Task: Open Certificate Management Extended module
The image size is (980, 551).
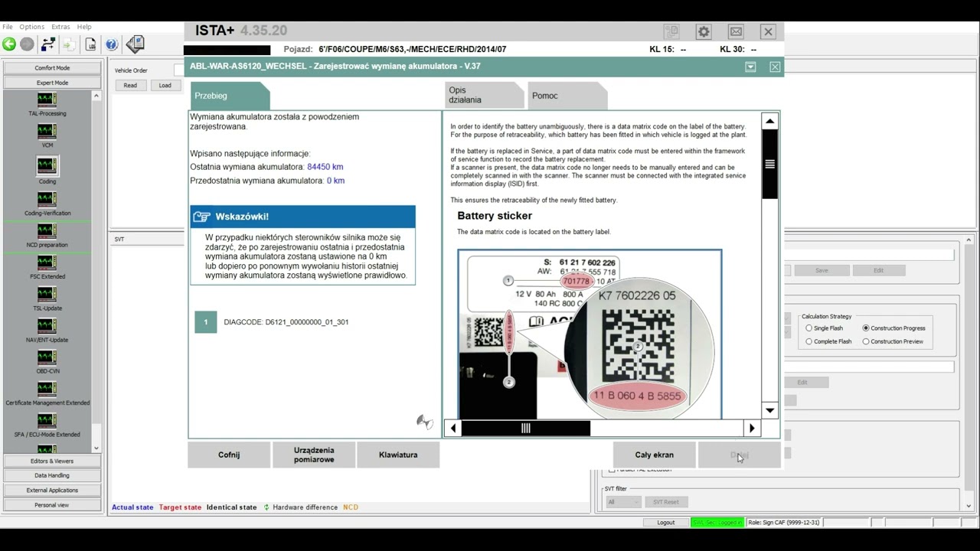Action: click(47, 393)
